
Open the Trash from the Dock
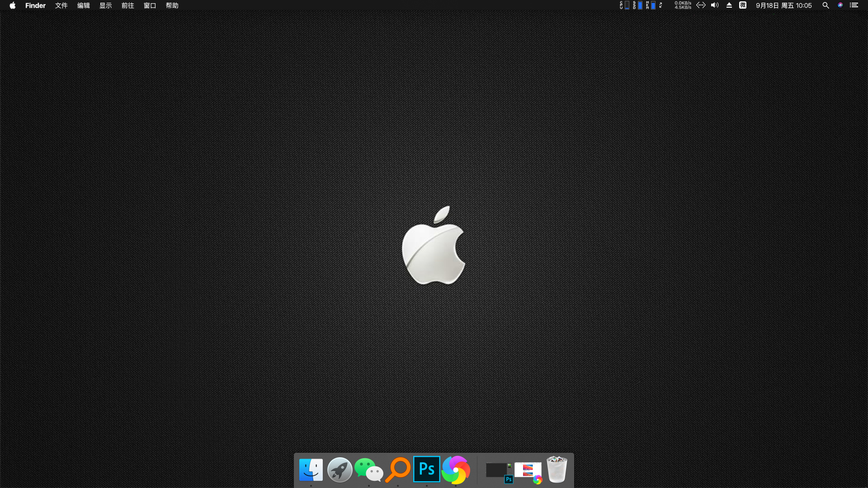pos(557,469)
